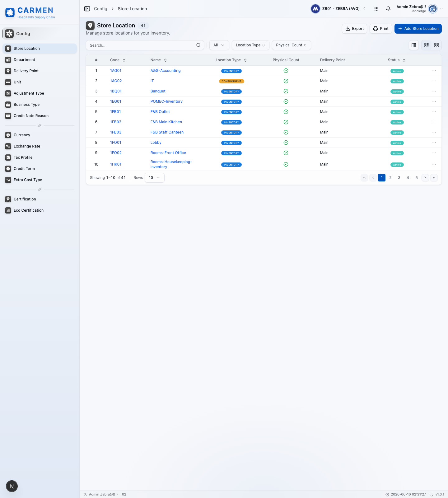Open row actions for 1HK01
The width and height of the screenshot is (448, 498).
pos(434,164)
